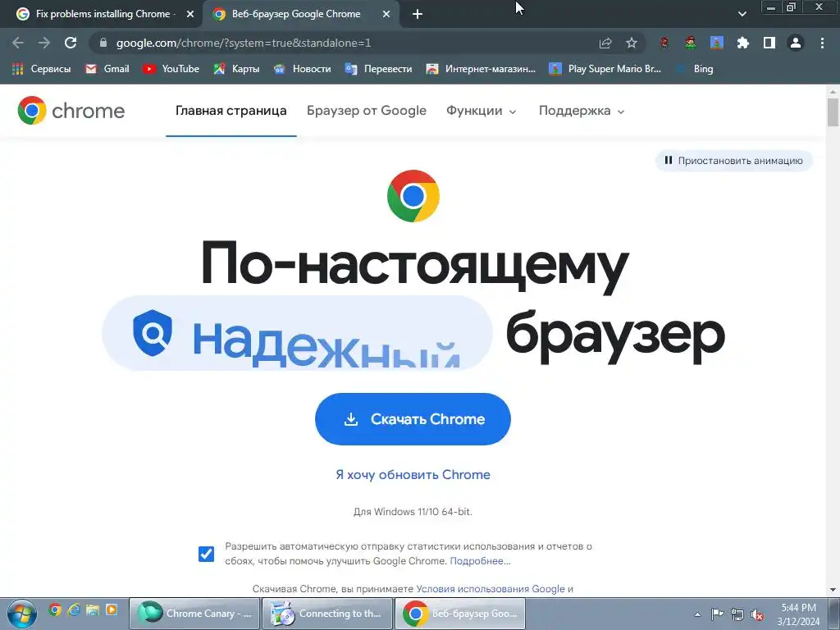Click the Для Windows 11/10 64-bit text

413,512
